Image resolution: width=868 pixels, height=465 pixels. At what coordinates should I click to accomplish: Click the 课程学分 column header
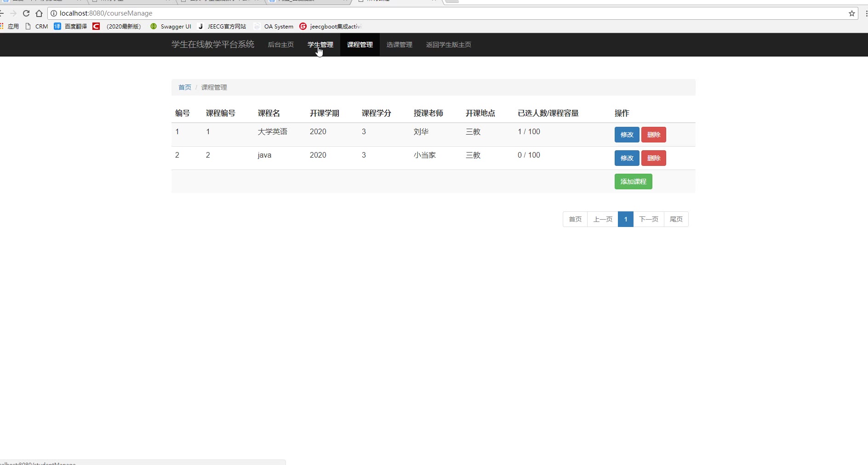point(377,113)
